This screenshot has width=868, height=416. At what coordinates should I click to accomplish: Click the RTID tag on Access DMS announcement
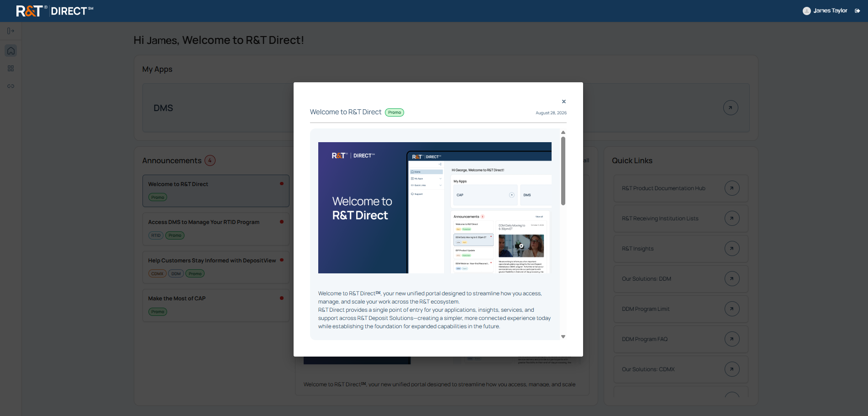pyautogui.click(x=156, y=235)
